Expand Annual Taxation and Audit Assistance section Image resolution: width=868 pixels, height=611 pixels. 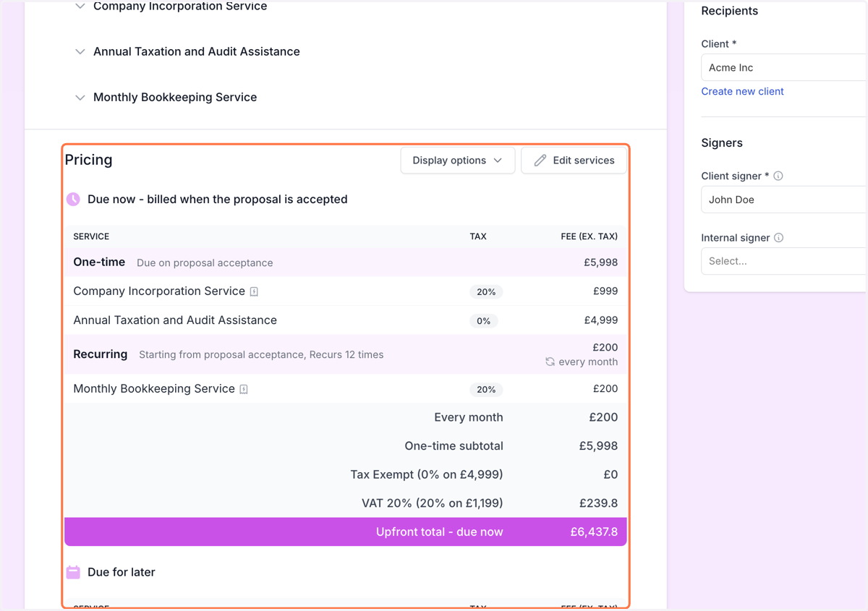pos(80,52)
